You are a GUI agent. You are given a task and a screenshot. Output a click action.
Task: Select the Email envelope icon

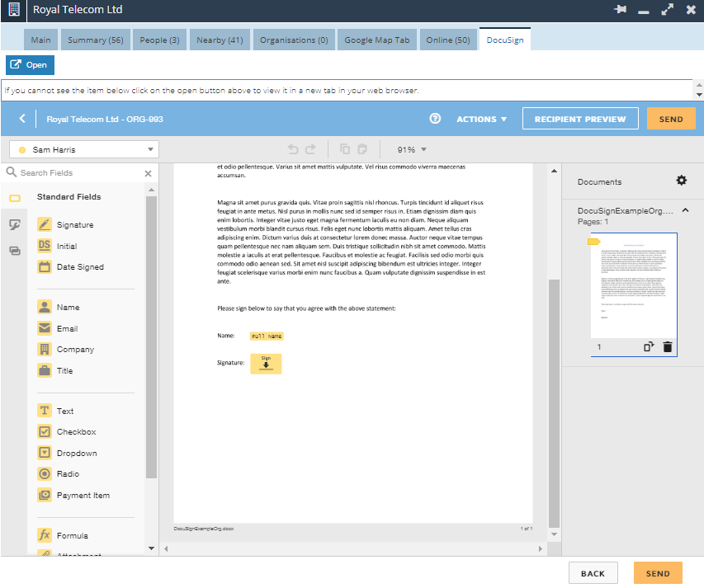coord(45,328)
